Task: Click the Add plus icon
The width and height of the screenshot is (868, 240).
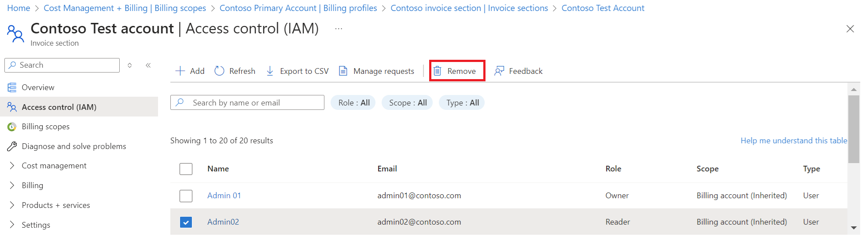Action: pyautogui.click(x=180, y=71)
